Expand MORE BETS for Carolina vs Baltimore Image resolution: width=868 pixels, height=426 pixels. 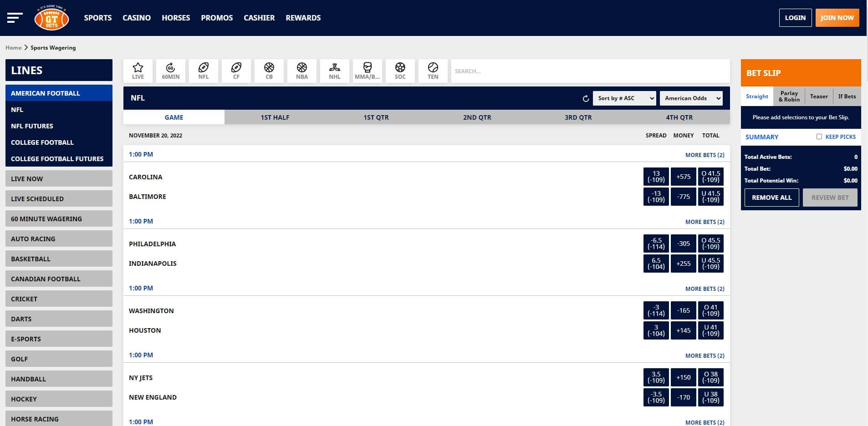pos(705,155)
